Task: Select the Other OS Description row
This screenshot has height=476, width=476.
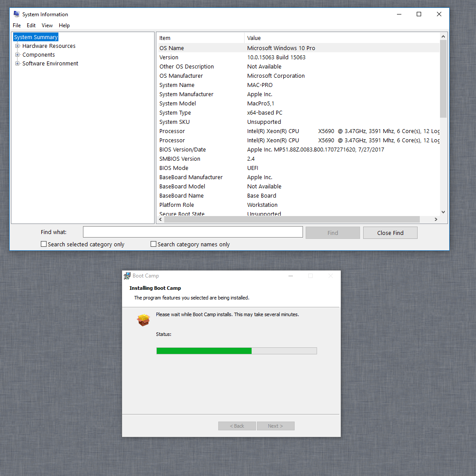Action: tap(298, 66)
